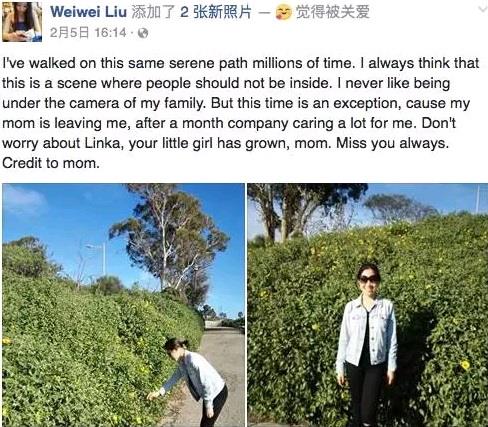The height and width of the screenshot is (427, 488).
Task: Open the right photo of woman standing
Action: [368, 305]
